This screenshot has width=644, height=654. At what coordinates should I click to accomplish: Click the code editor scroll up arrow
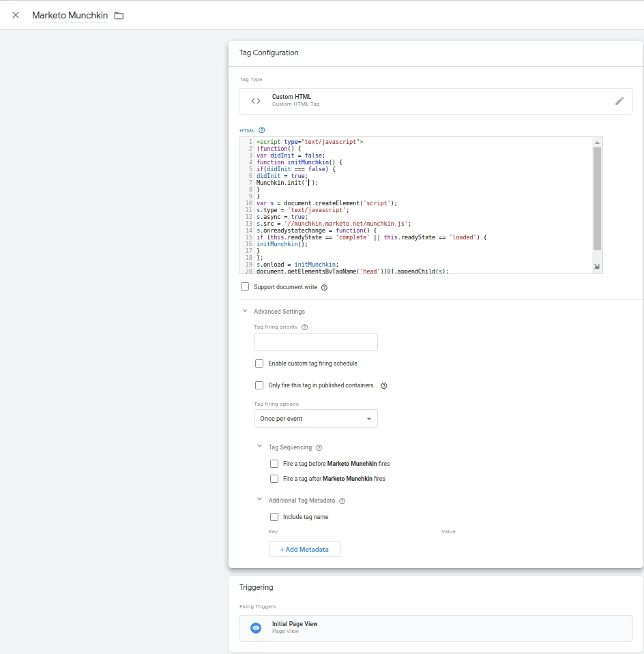click(597, 143)
